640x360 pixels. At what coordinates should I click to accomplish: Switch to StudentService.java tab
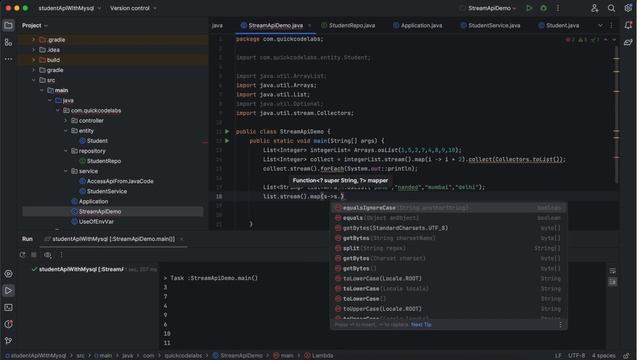(x=492, y=25)
